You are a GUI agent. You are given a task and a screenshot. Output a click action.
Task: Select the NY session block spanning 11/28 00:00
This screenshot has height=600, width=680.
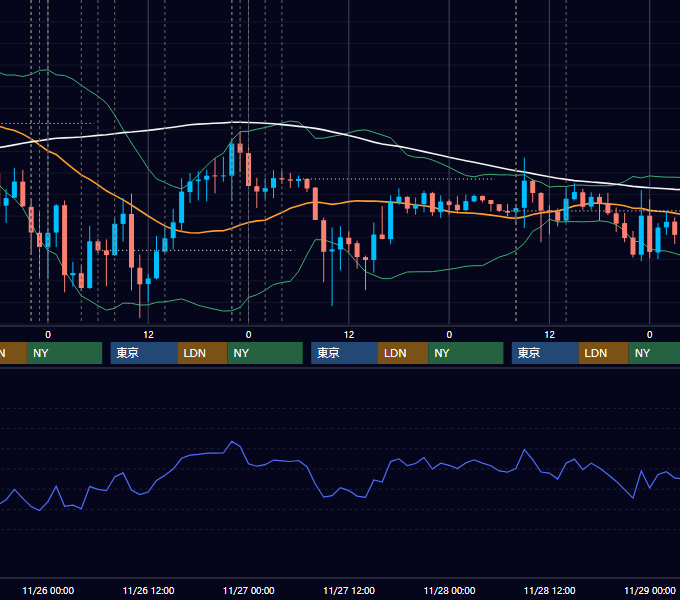pos(466,353)
